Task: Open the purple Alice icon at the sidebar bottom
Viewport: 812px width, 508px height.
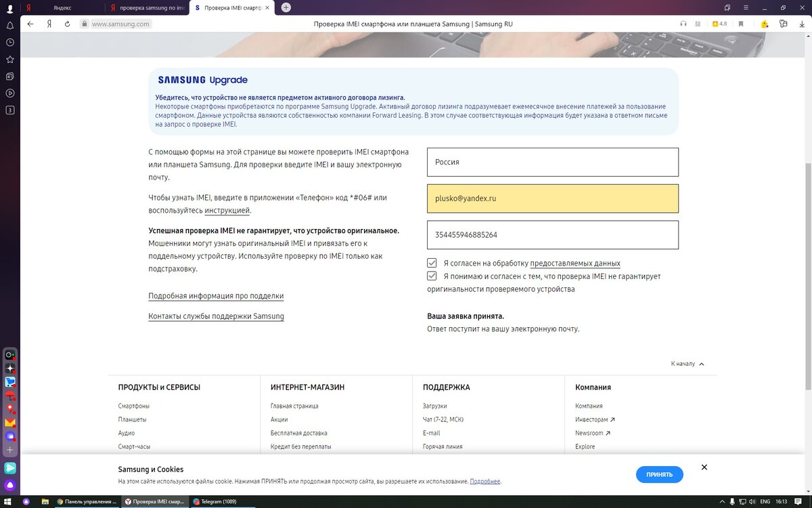Action: tap(10, 485)
